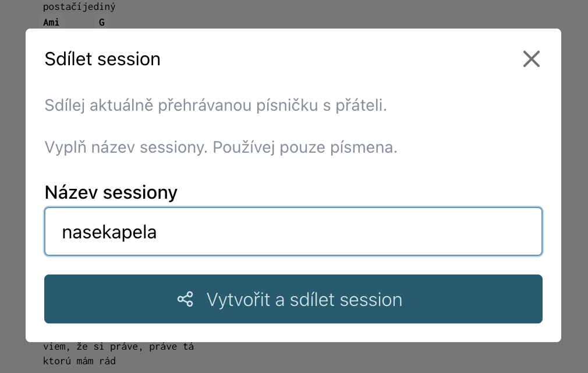Select the Ami chord label
588x373 pixels.
(x=51, y=23)
